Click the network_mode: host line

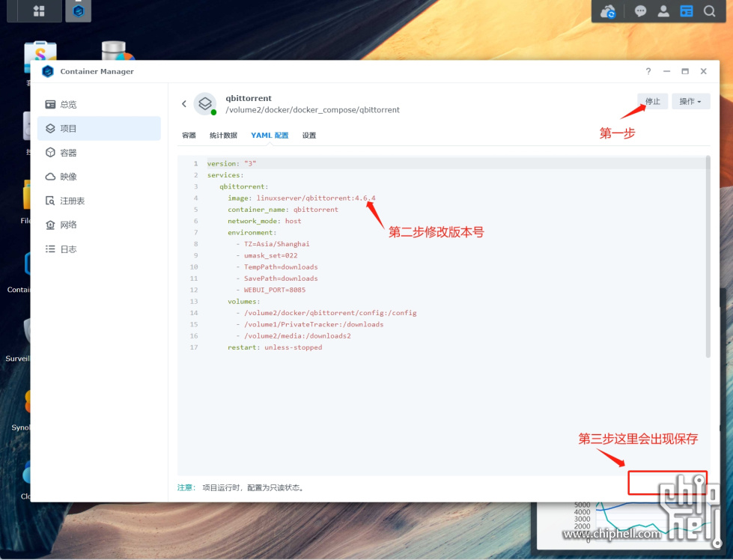[264, 221]
